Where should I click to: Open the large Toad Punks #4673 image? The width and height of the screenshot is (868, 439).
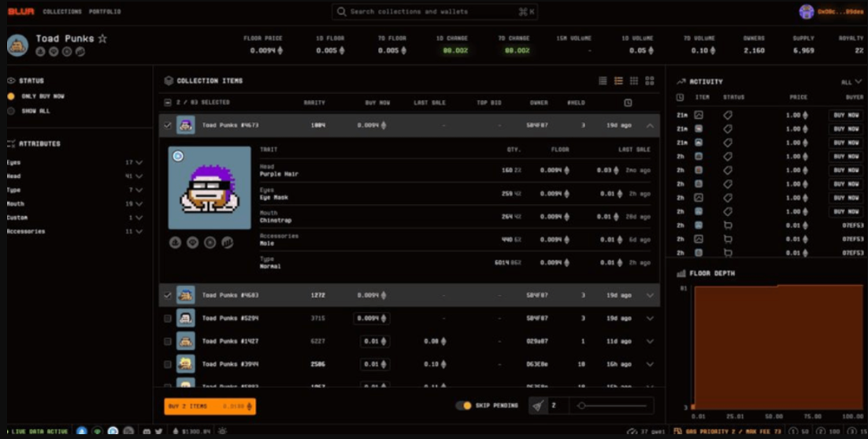point(210,188)
